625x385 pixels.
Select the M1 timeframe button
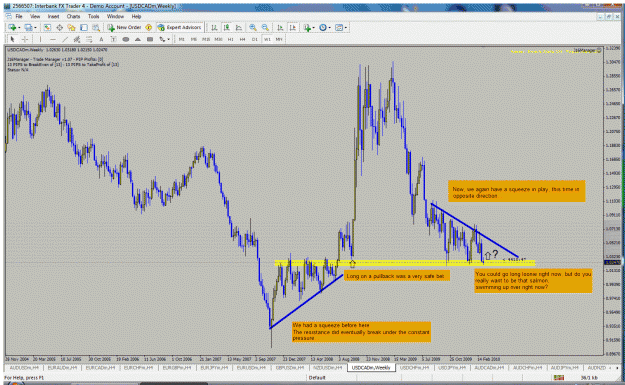click(x=181, y=39)
